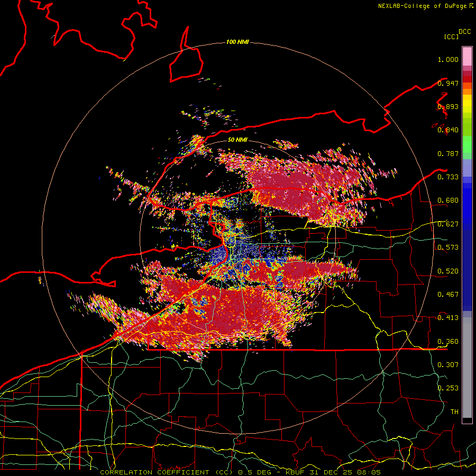
Task: Click the 0.360 scale value
Action: (448, 342)
